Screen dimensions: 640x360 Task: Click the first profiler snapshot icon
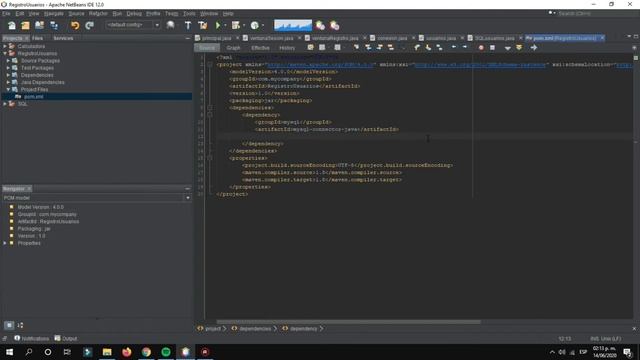point(320,25)
